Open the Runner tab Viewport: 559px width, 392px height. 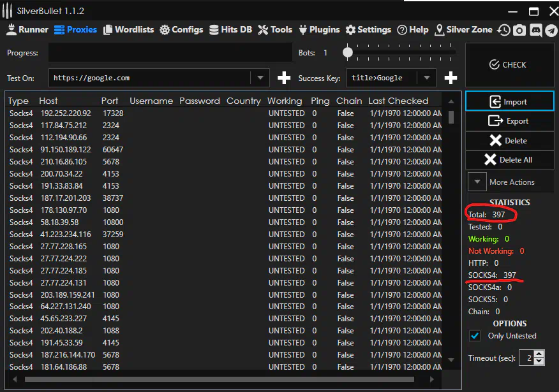(x=27, y=29)
